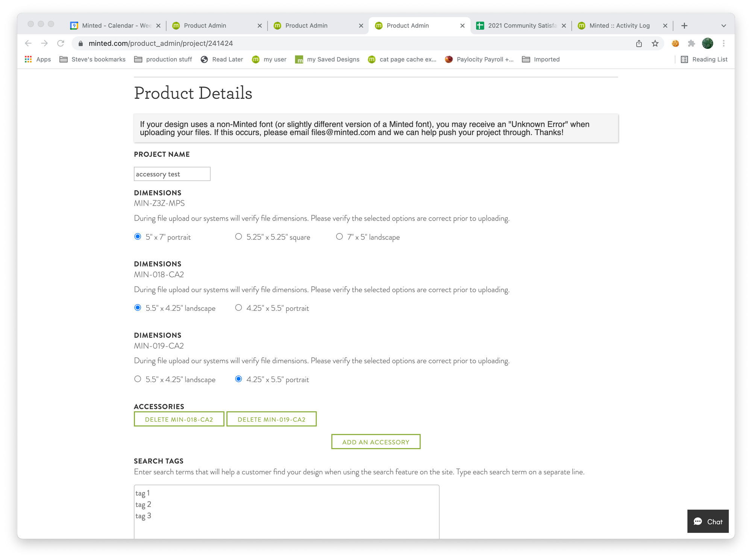Expand production stuff bookmark folder
The width and height of the screenshot is (752, 560).
163,59
